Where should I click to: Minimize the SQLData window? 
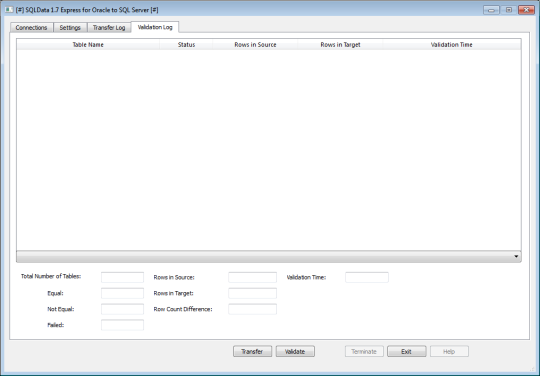click(491, 10)
